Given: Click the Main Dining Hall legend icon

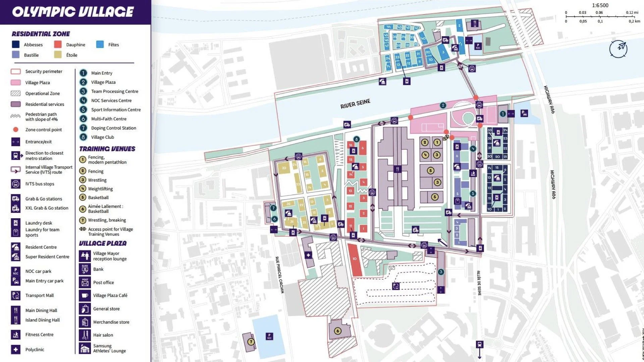Looking at the screenshot, I should 15,310.
